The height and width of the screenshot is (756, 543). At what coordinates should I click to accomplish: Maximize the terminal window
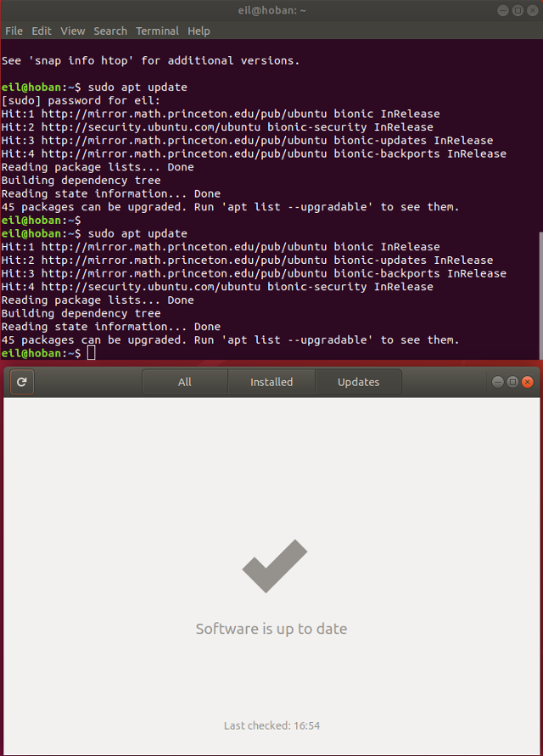[x=517, y=10]
